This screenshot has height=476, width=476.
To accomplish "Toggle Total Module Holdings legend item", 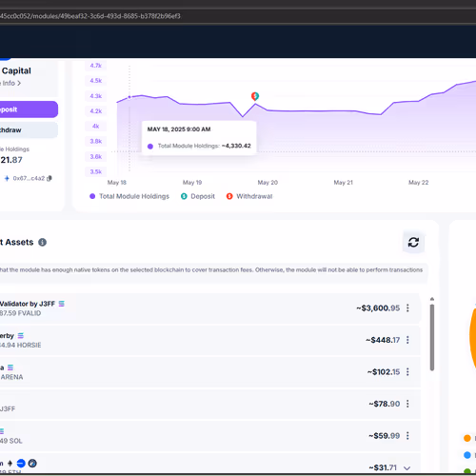I will click(129, 196).
